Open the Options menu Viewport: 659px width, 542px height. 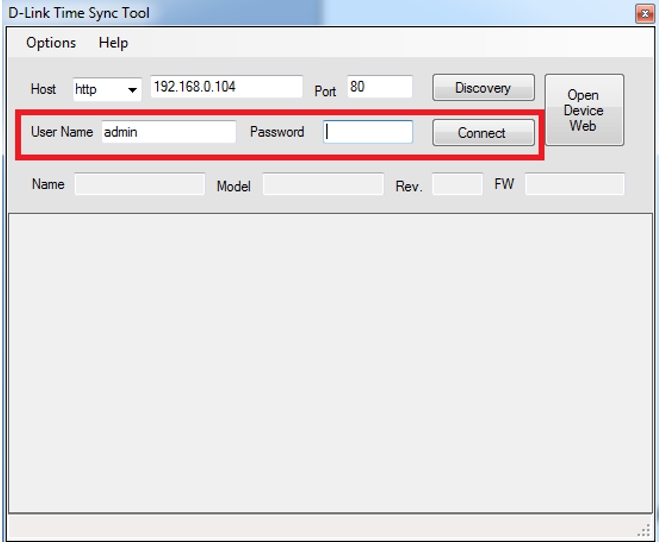[x=51, y=43]
